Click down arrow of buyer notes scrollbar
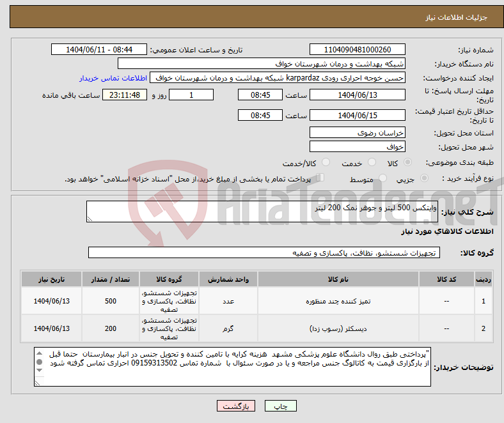Screen dimensions: 504x423 coord(40,371)
